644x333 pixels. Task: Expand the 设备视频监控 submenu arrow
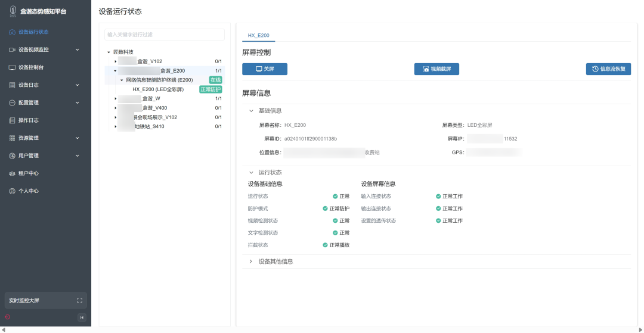[77, 49]
